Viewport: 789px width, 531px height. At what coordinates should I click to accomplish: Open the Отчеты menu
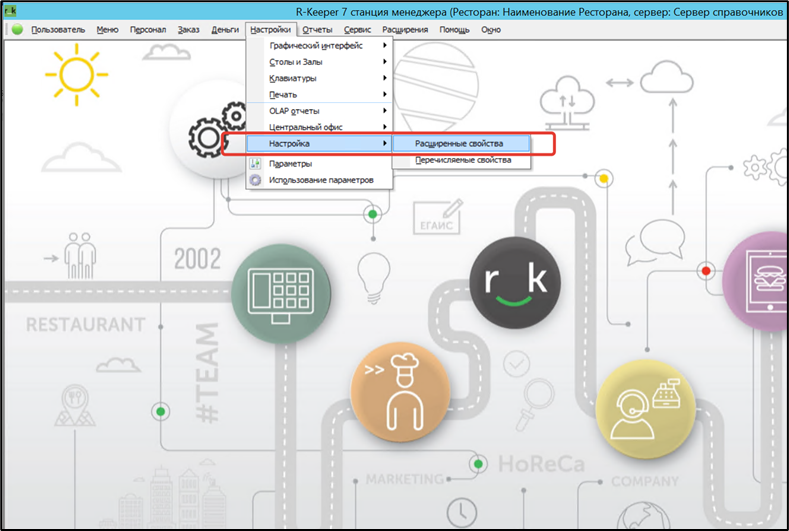(x=317, y=30)
